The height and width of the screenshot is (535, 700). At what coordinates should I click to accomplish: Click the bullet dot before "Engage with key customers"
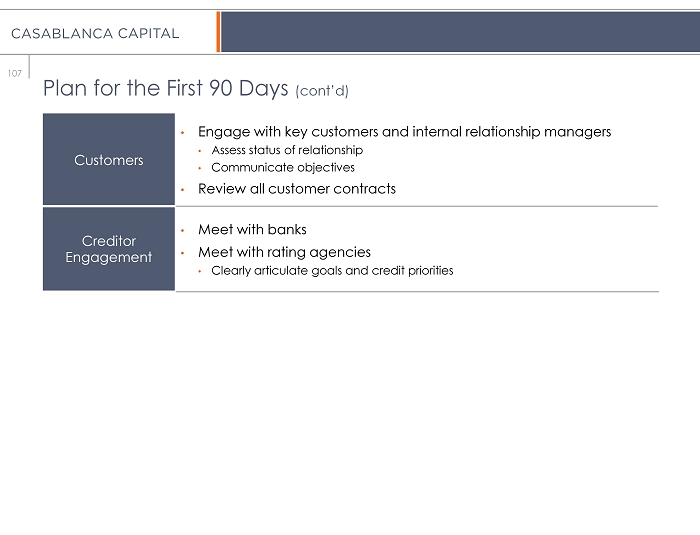(x=183, y=132)
